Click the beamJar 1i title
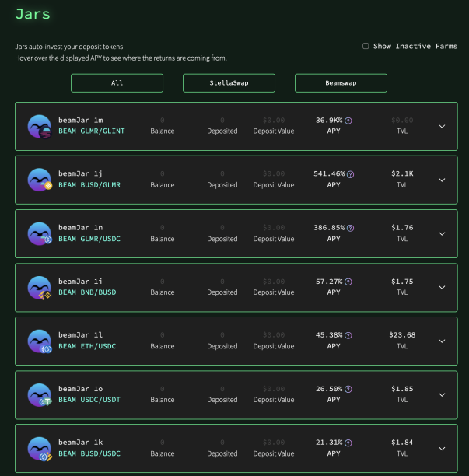This screenshot has width=469, height=476. coord(80,282)
